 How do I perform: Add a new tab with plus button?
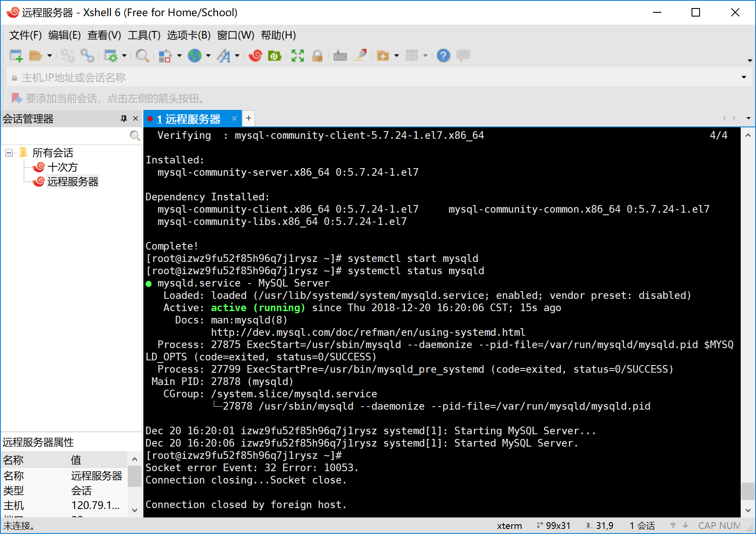(249, 118)
